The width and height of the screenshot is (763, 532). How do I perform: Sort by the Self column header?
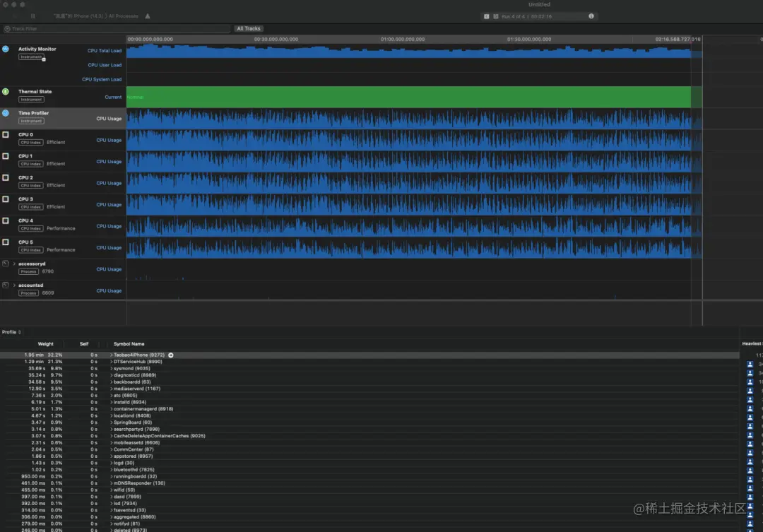84,344
